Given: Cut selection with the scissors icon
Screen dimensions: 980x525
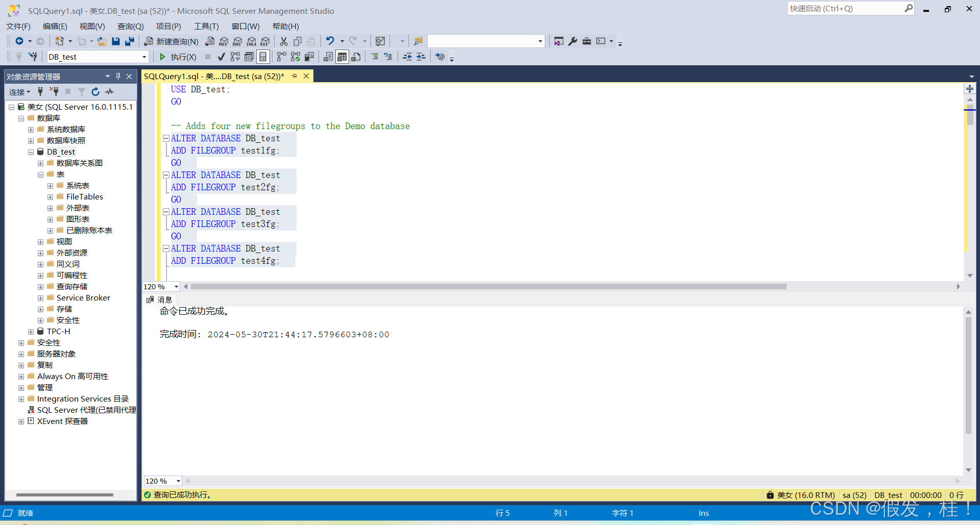Looking at the screenshot, I should pyautogui.click(x=284, y=41).
